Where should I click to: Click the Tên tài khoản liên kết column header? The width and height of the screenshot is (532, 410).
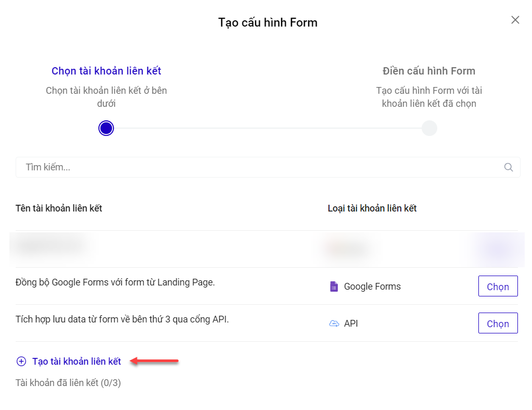pyautogui.click(x=59, y=208)
